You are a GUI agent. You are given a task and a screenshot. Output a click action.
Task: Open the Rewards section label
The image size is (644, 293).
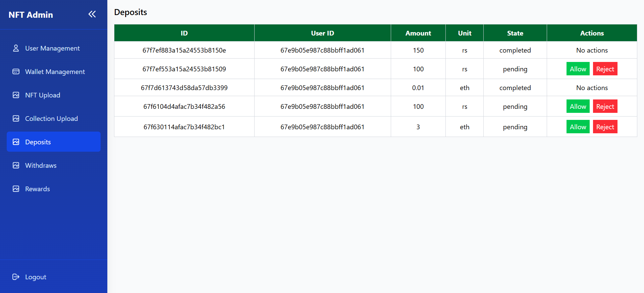pyautogui.click(x=37, y=189)
